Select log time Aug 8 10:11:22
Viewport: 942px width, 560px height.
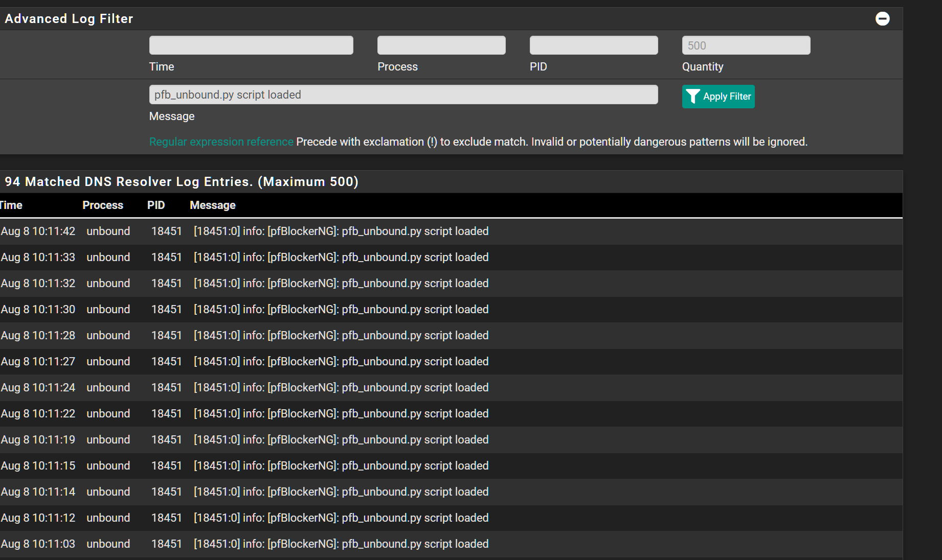pyautogui.click(x=38, y=414)
